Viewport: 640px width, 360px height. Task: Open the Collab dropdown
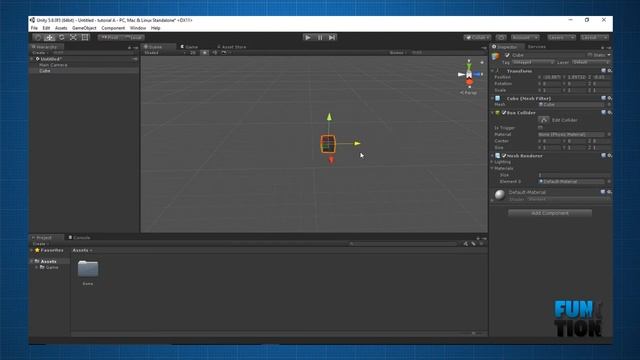477,38
